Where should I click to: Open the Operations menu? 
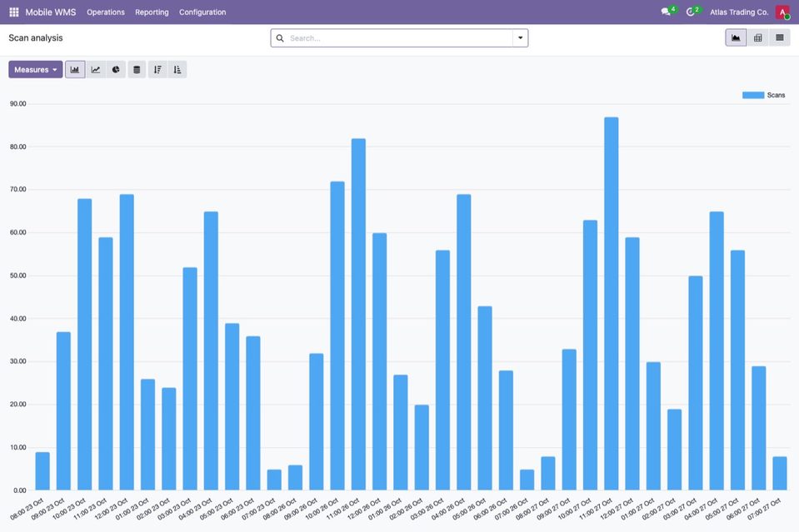[106, 12]
